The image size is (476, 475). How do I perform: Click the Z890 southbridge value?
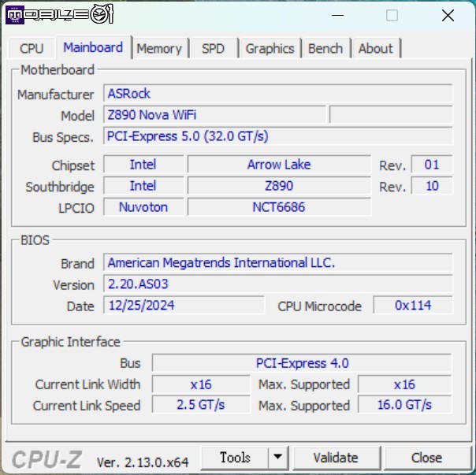(x=279, y=186)
